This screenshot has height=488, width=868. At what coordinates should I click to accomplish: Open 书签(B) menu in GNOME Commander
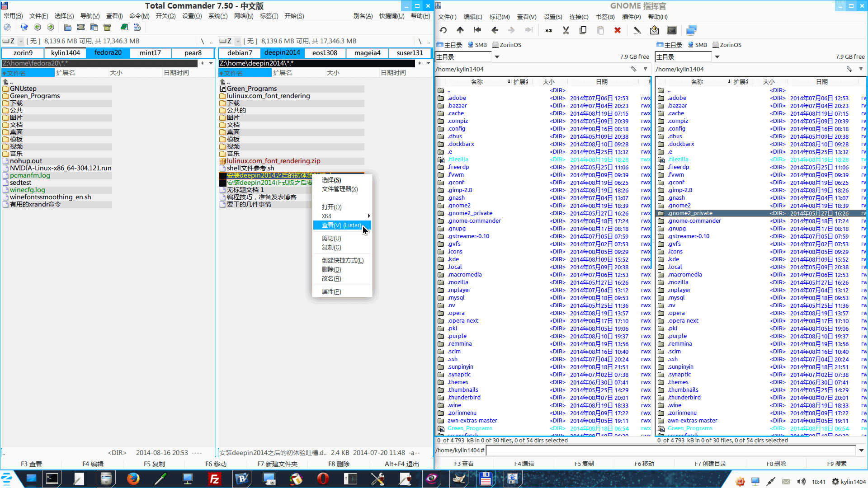click(x=605, y=17)
